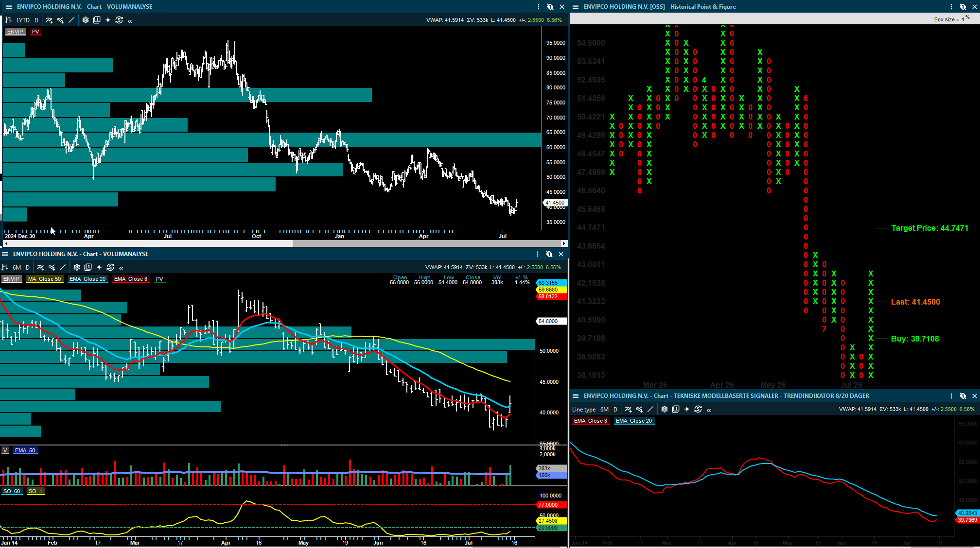This screenshot has width=980, height=548.
Task: Open the D interval dropdown in the LYTD chart
Action: point(36,20)
